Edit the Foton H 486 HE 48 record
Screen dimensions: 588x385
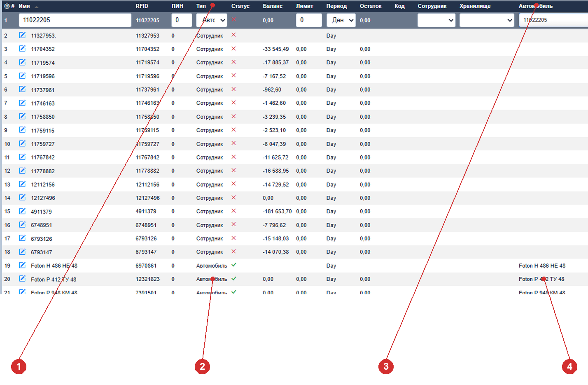tap(22, 265)
